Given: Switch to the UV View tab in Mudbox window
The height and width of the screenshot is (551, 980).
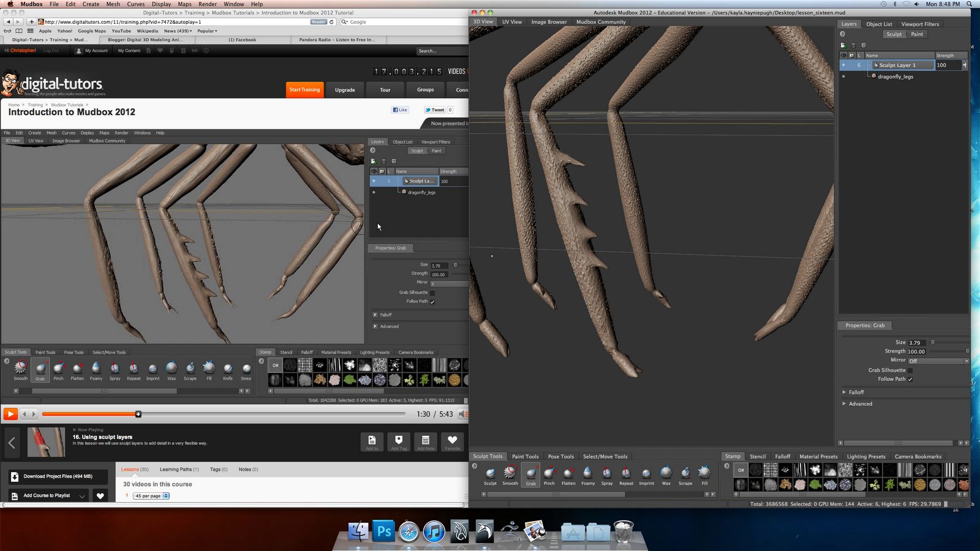Looking at the screenshot, I should [x=512, y=22].
